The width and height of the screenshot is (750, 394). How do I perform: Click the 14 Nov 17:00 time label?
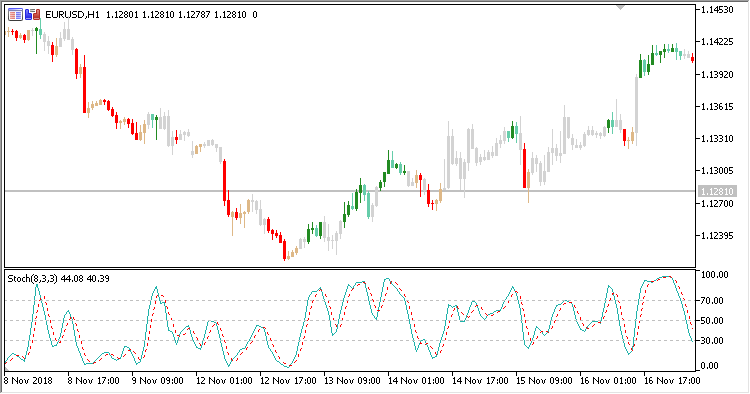pyautogui.click(x=480, y=381)
